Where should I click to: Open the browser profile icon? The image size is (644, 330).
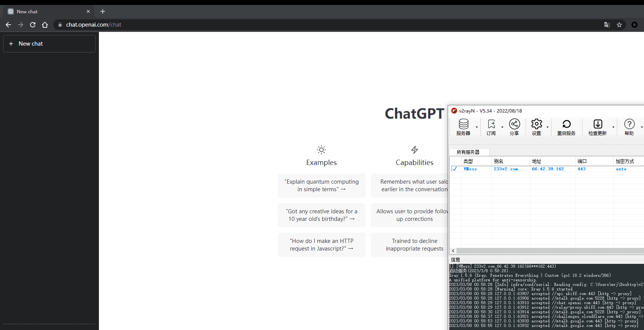pyautogui.click(x=634, y=25)
